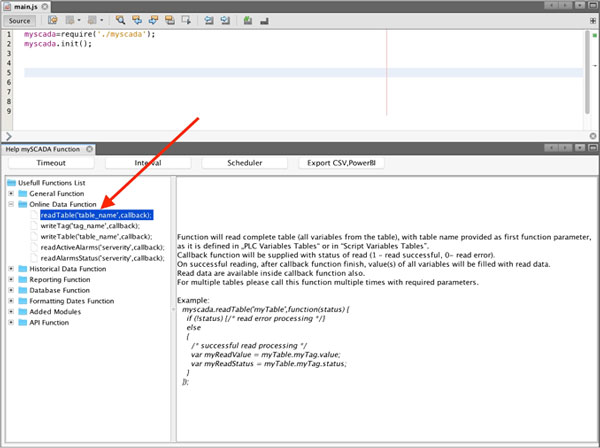Click the Usefull Functions List folder icon

point(11,183)
